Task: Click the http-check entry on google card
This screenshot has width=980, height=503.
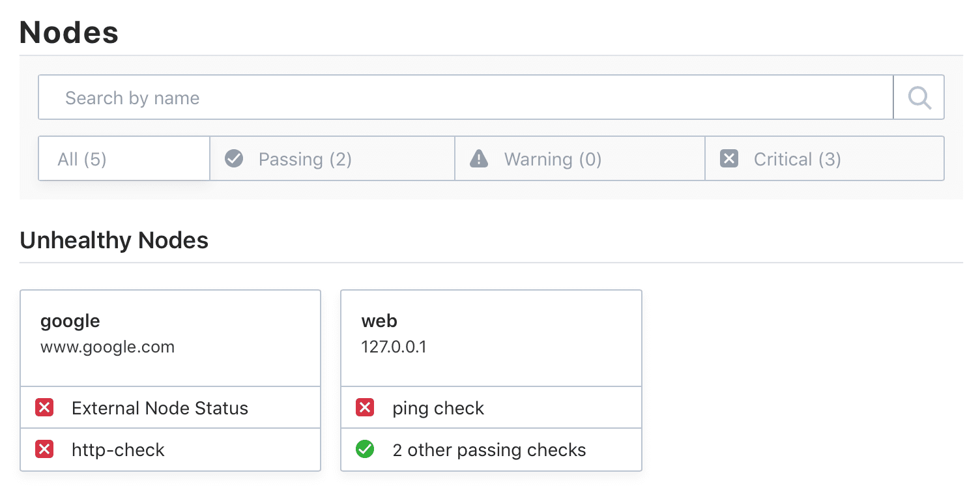Action: [119, 449]
